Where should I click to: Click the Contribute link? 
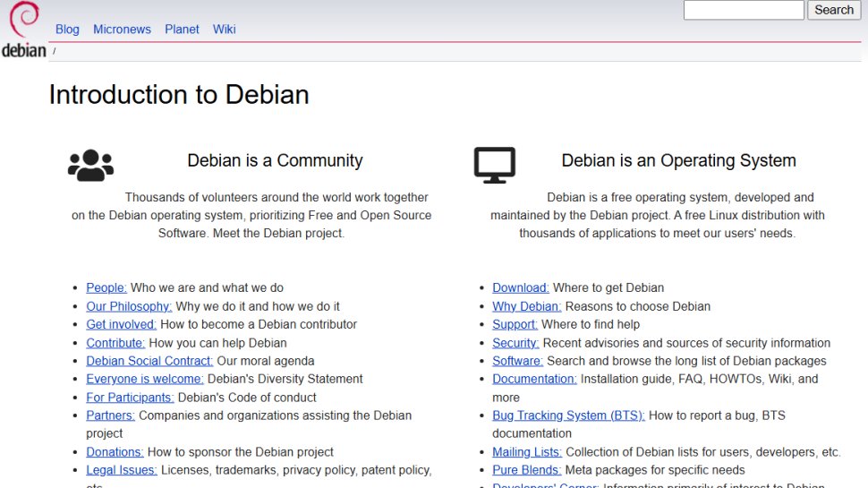click(x=115, y=343)
